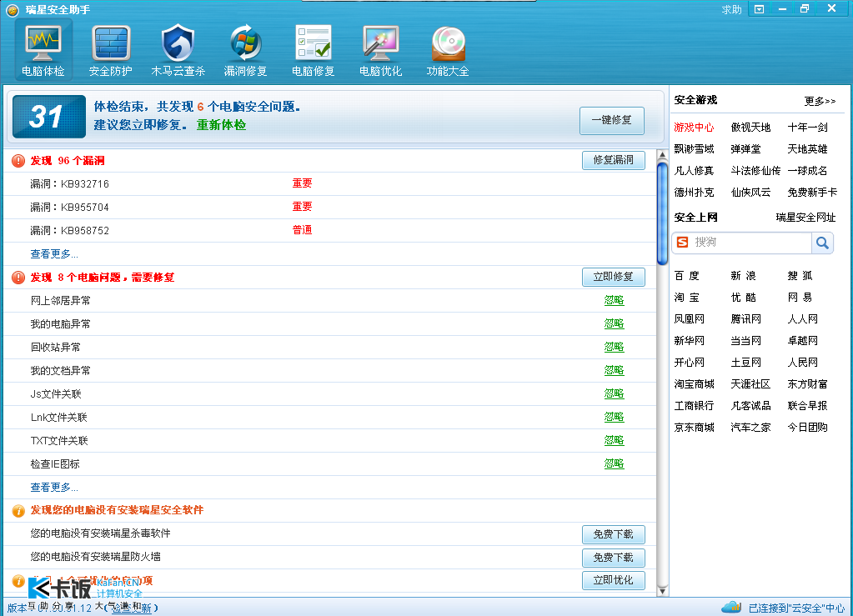Open the 傲视天地 game link
Screen dimensions: 853x616
(750, 128)
